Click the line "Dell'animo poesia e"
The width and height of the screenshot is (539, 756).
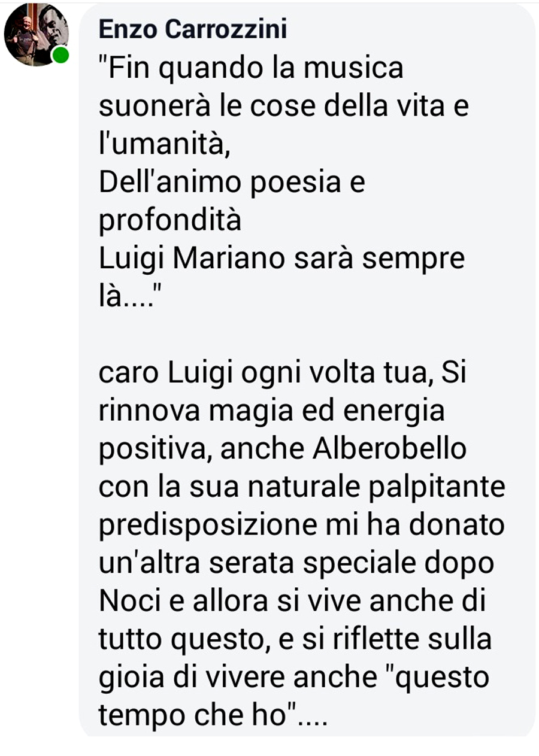(231, 183)
